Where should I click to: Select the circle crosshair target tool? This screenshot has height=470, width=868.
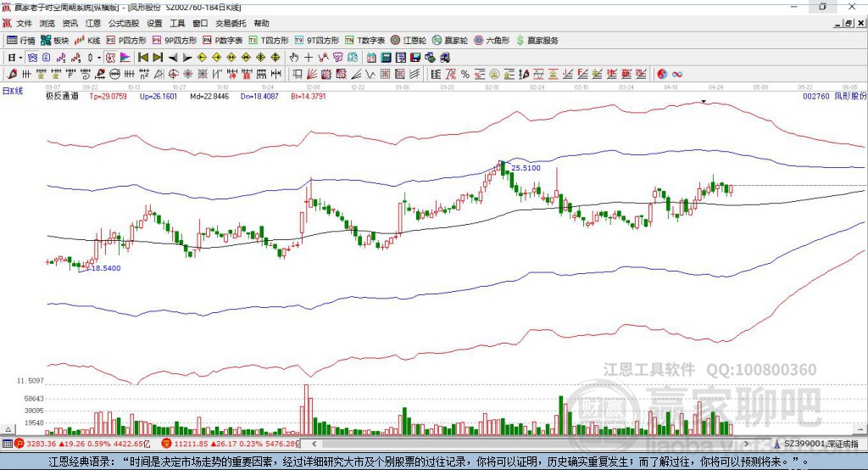[x=173, y=75]
